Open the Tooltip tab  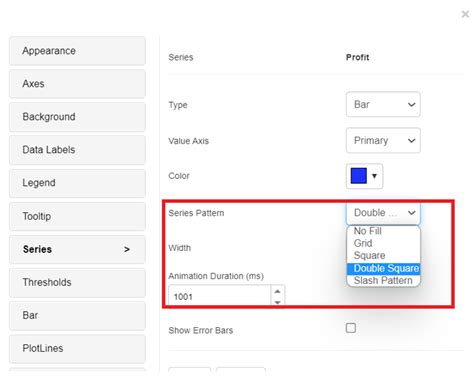[x=77, y=216]
